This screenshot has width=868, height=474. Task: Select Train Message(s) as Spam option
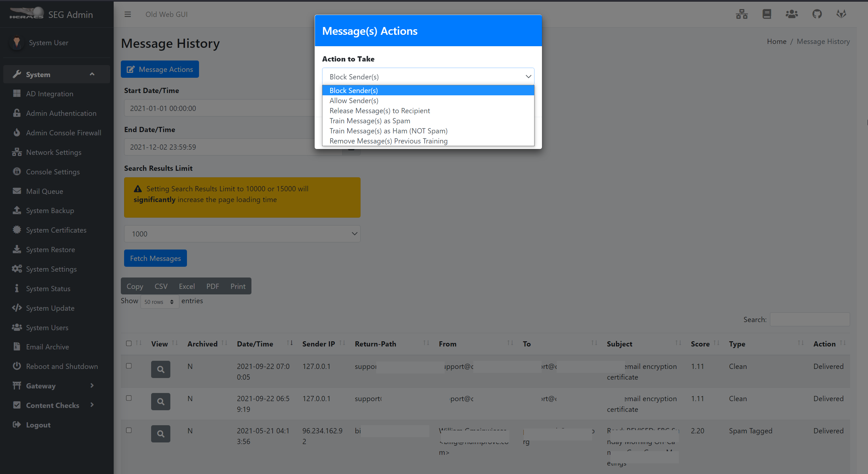tap(370, 121)
